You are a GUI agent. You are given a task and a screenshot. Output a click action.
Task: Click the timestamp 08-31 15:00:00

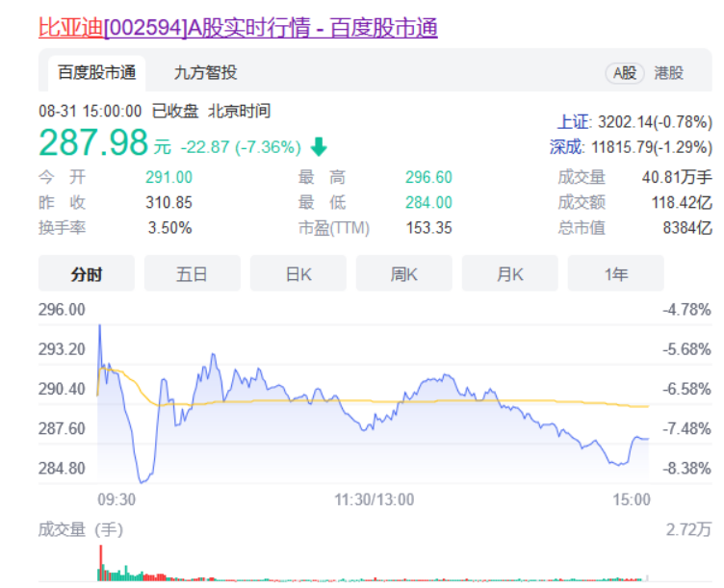click(x=90, y=112)
